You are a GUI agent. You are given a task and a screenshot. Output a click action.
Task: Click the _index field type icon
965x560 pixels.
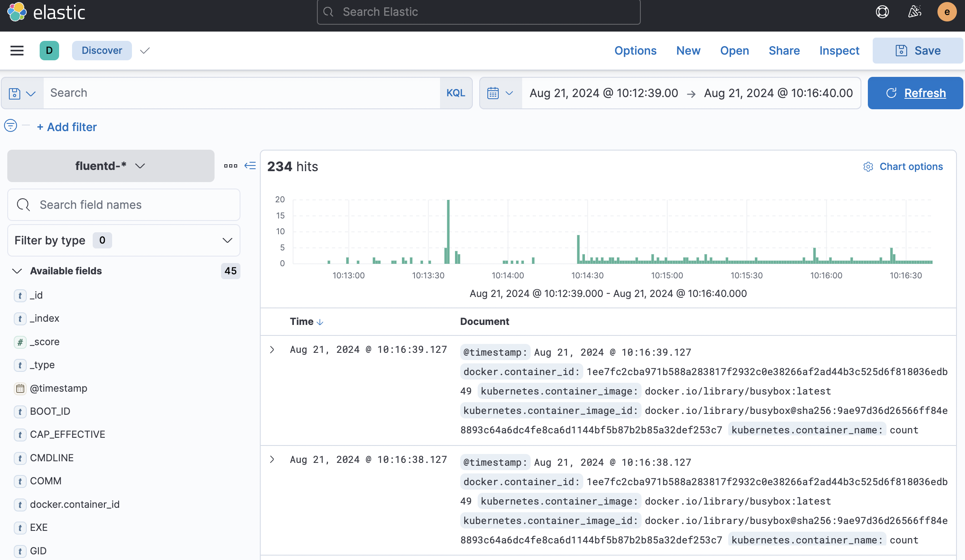click(x=20, y=319)
